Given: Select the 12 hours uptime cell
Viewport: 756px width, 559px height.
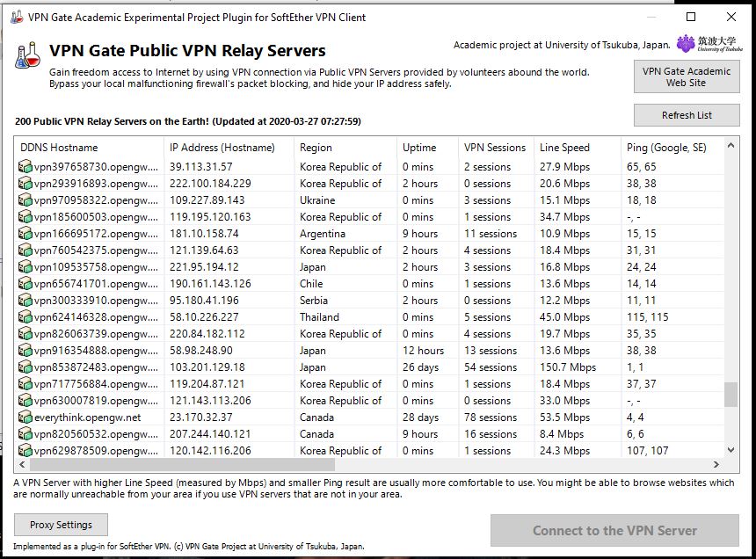Looking at the screenshot, I should [x=424, y=351].
